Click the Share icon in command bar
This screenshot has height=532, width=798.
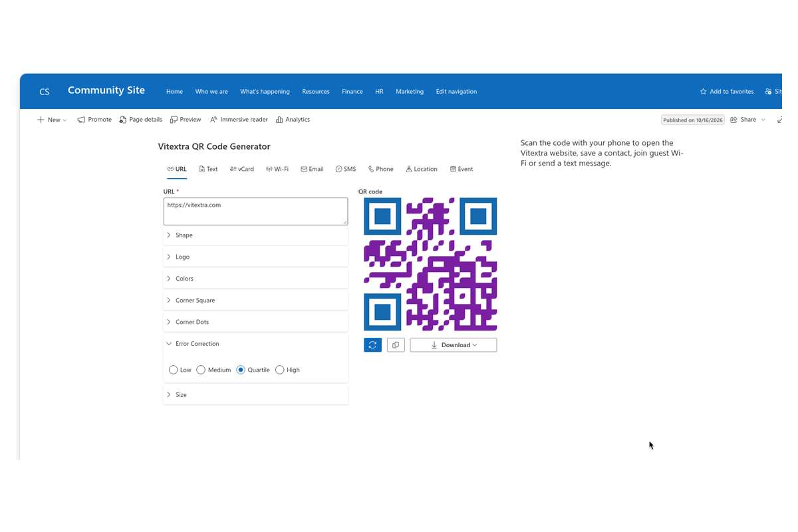click(x=734, y=120)
